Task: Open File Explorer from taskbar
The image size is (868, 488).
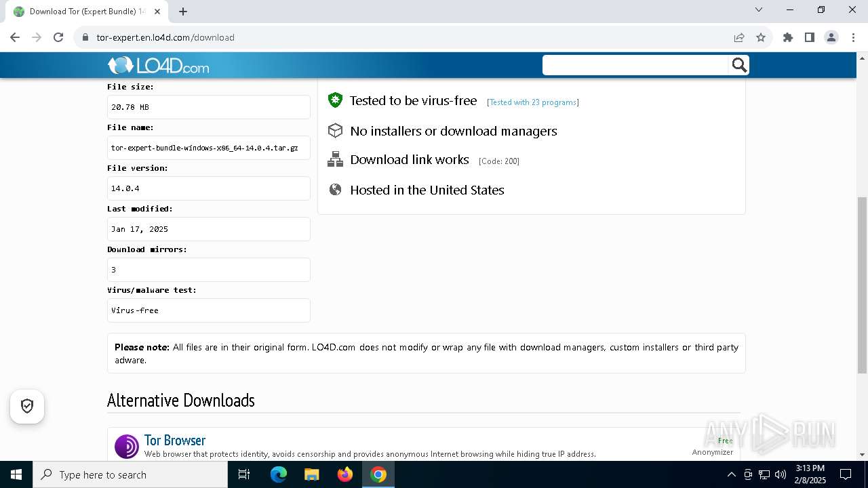Action: (x=311, y=474)
